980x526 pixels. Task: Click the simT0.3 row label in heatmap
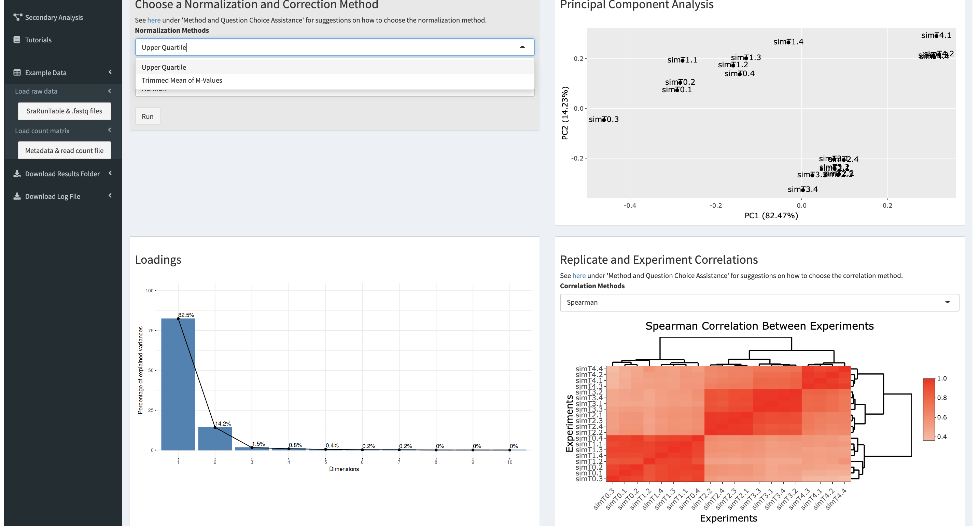pos(589,479)
